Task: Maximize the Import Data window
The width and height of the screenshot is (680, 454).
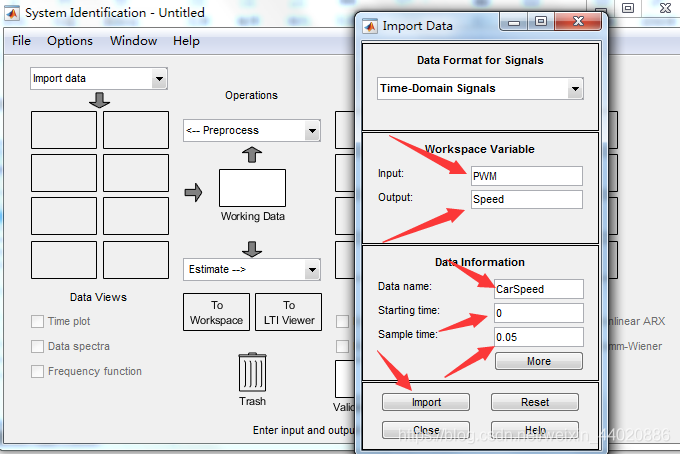Action: click(x=541, y=22)
